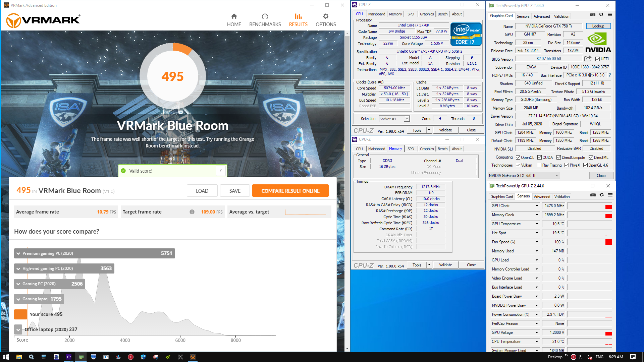Toggle the OpenGL 4.6 checkbox

pos(585,165)
